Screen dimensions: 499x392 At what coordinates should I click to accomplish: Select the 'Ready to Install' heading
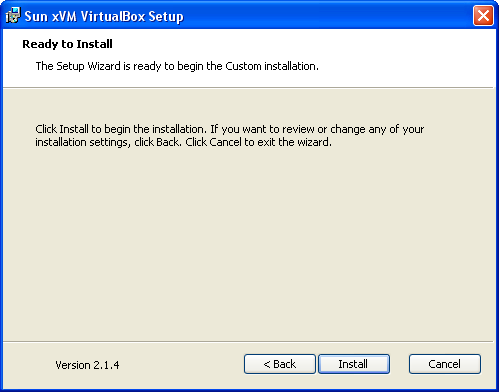(67, 44)
